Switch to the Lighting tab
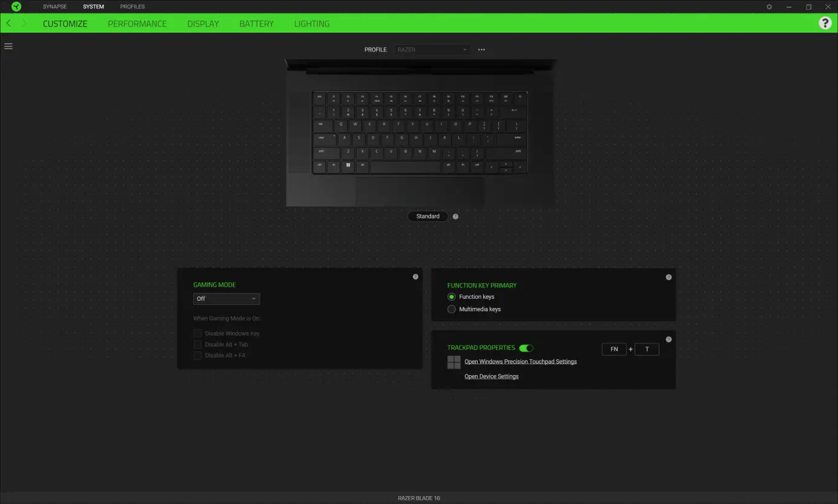The height and width of the screenshot is (504, 838). pyautogui.click(x=311, y=23)
